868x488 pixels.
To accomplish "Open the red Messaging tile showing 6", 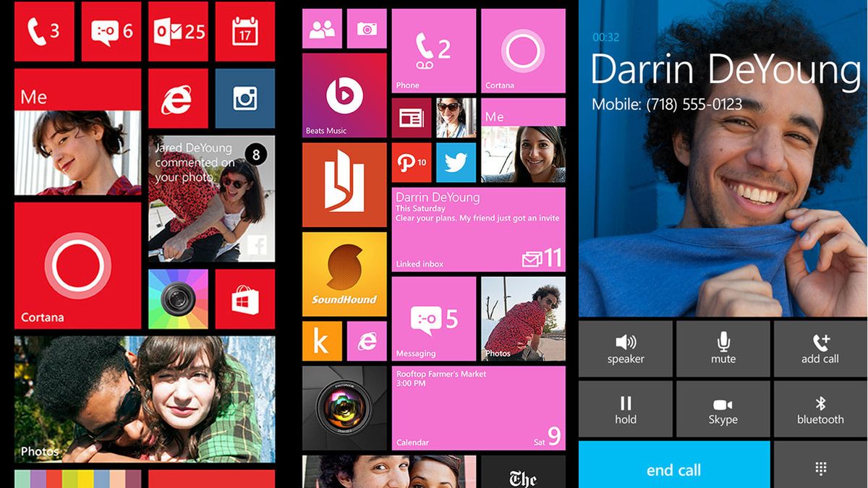I will click(x=111, y=31).
